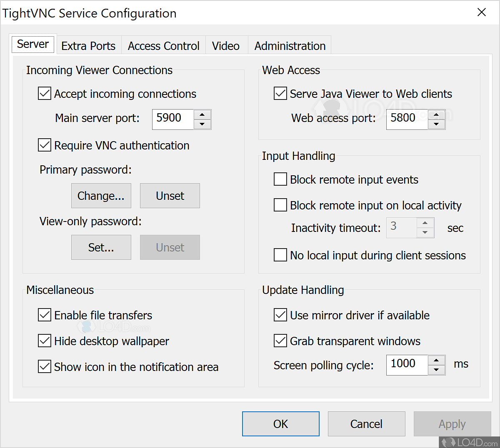Go to the Administration tab
The height and width of the screenshot is (448, 500).
[x=290, y=46]
